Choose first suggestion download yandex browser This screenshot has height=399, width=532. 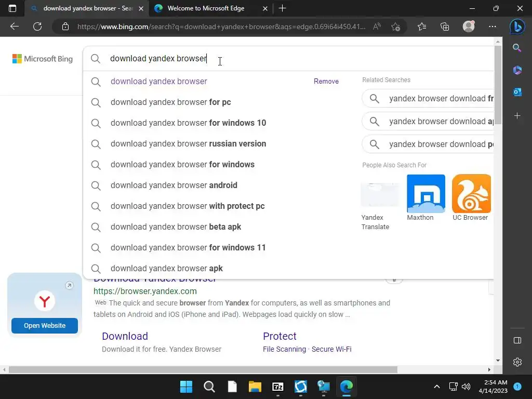(x=159, y=82)
